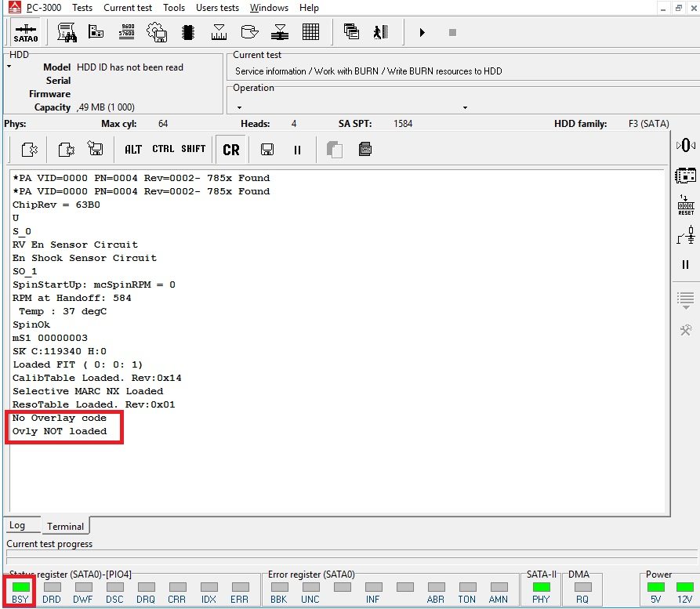Click the 'ChipRev = 63B0' terminal line
This screenshot has height=609, width=700.
tap(56, 205)
